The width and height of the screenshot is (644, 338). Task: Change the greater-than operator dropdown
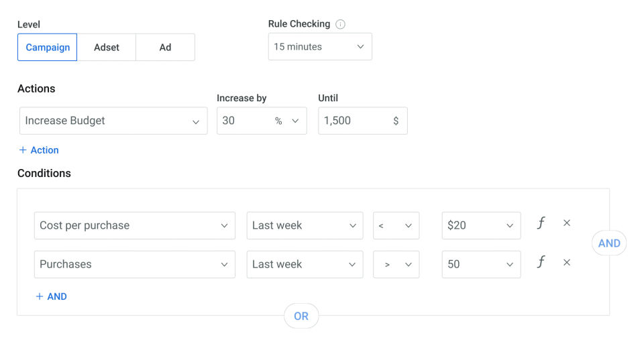pos(396,265)
